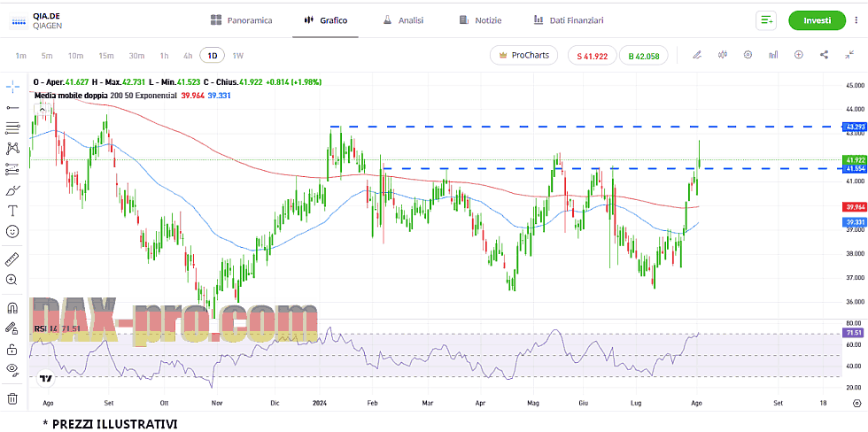The width and height of the screenshot is (868, 432).
Task: Collapse the indicator legend chevron
Action: tap(43, 109)
